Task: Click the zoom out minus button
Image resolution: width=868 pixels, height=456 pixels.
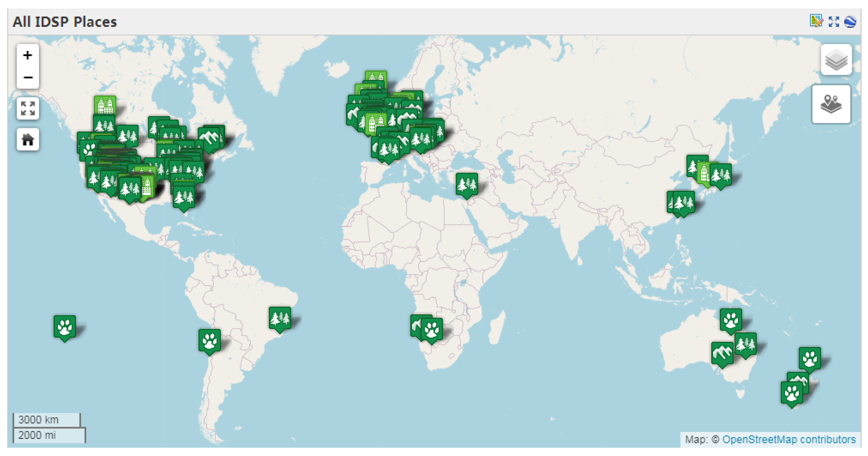Action: pos(28,78)
